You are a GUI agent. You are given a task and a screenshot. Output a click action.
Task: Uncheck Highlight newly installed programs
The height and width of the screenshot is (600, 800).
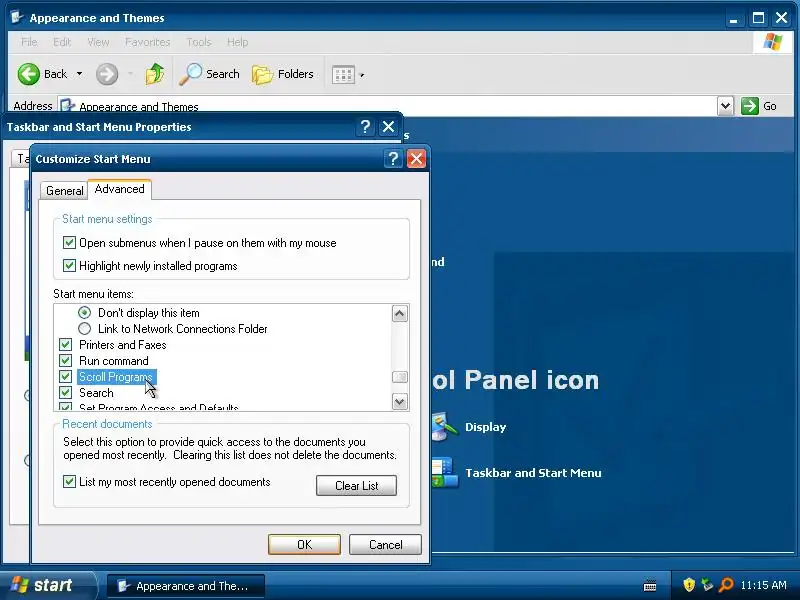pos(69,265)
